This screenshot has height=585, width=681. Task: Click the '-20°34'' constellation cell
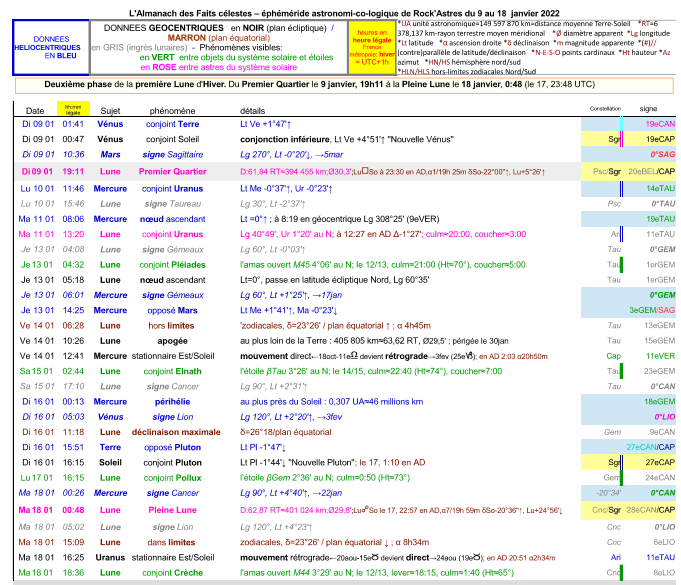pos(607,493)
